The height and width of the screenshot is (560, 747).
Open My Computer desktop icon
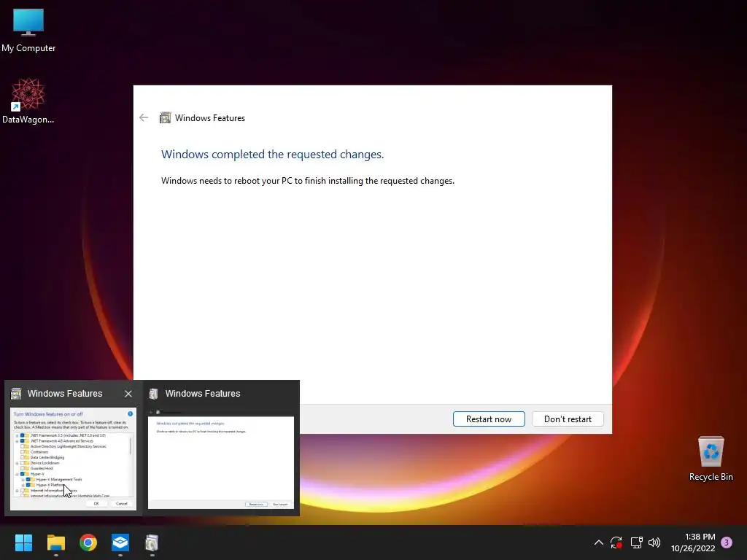28,31
